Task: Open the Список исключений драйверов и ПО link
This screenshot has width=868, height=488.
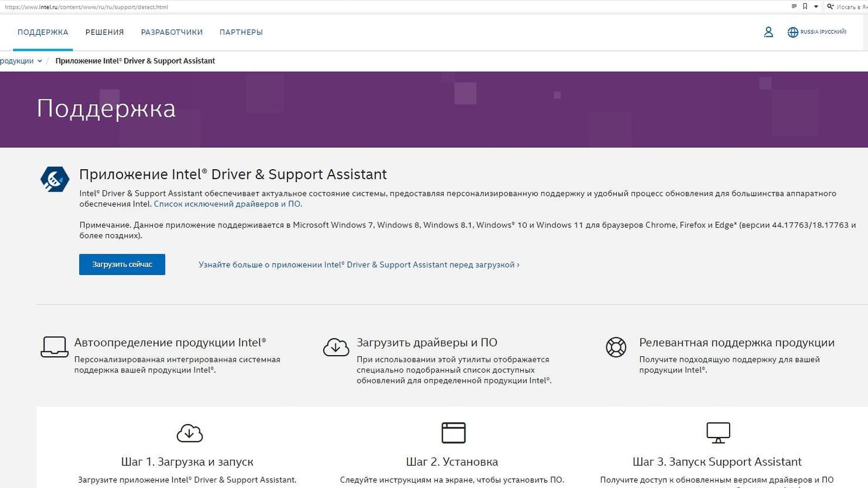Action: (228, 204)
